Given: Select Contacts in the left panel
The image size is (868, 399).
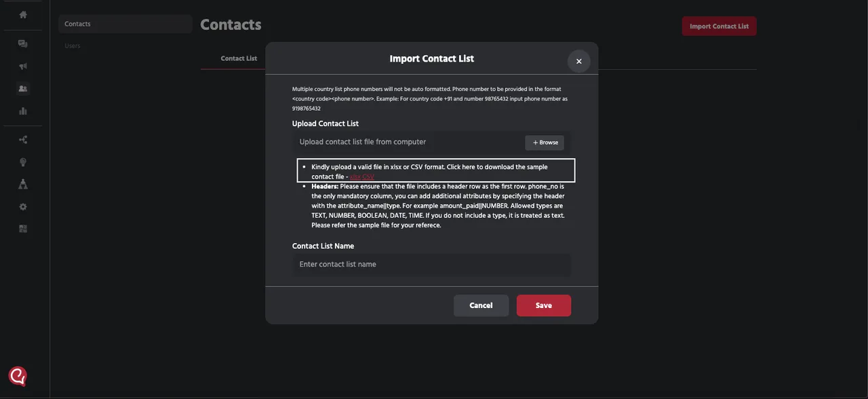Looking at the screenshot, I should [77, 23].
